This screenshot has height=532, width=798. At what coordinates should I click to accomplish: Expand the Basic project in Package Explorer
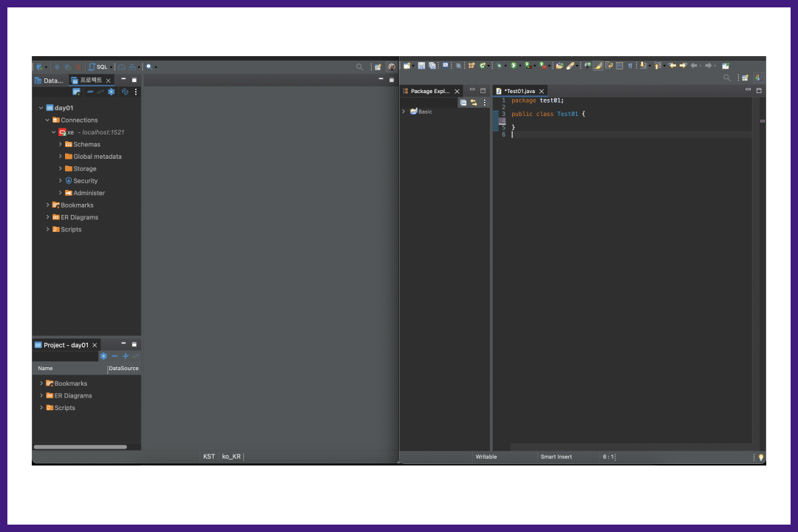pos(403,112)
